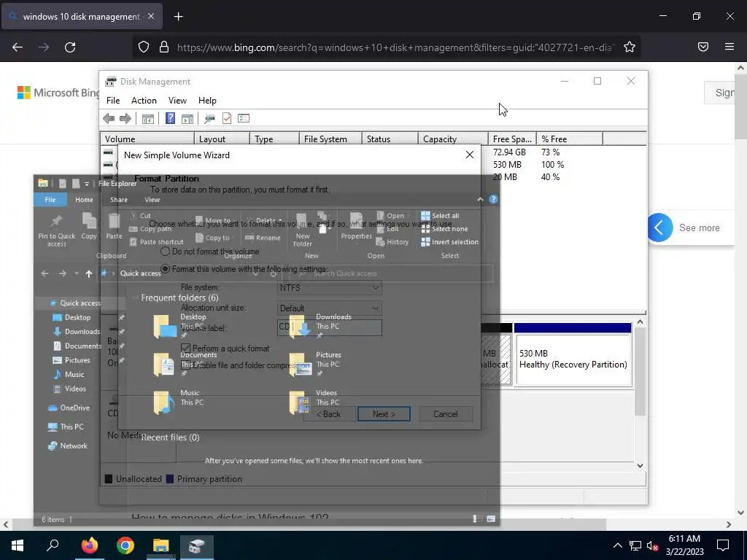This screenshot has width=747, height=560.
Task: Open View menu in Disk Management
Action: point(177,101)
